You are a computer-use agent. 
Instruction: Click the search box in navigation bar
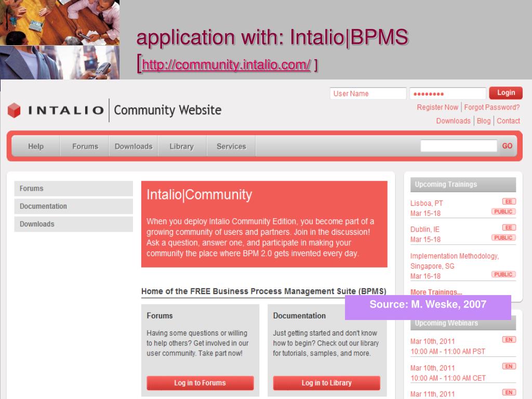pos(459,146)
